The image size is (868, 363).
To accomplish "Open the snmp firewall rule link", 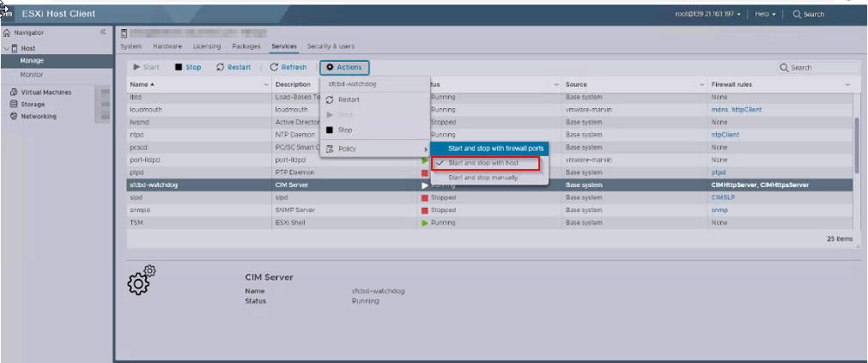I will point(719,210).
